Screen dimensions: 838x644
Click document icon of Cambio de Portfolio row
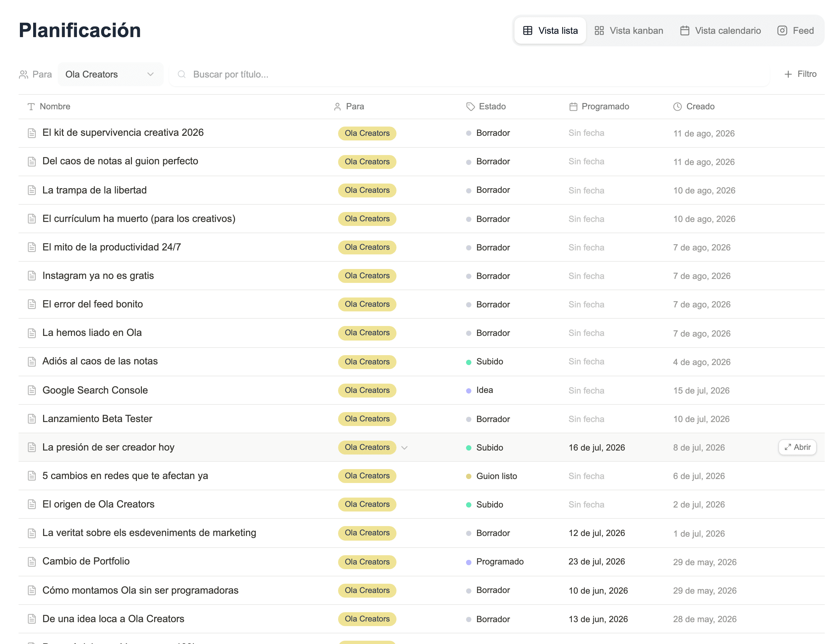click(x=32, y=562)
